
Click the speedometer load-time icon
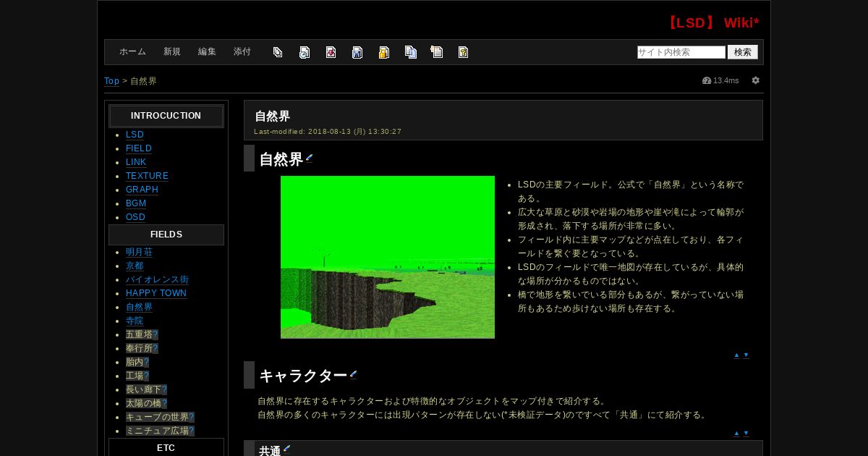(706, 80)
